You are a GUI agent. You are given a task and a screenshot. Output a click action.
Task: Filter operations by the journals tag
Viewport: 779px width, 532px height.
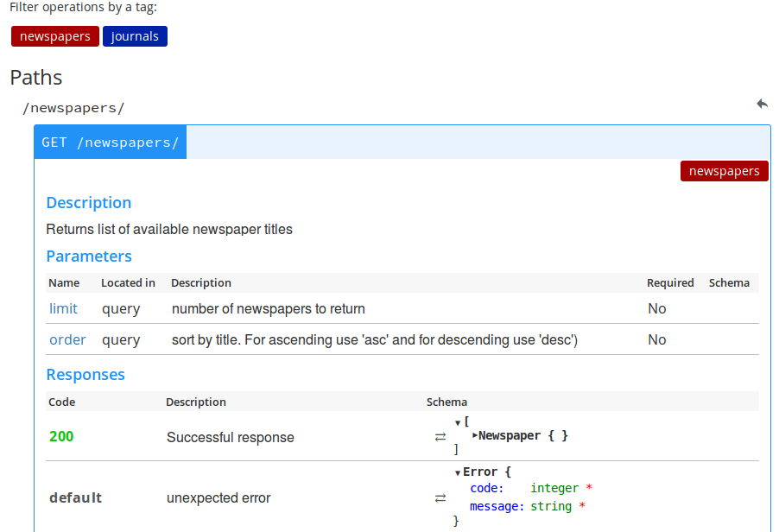point(135,36)
